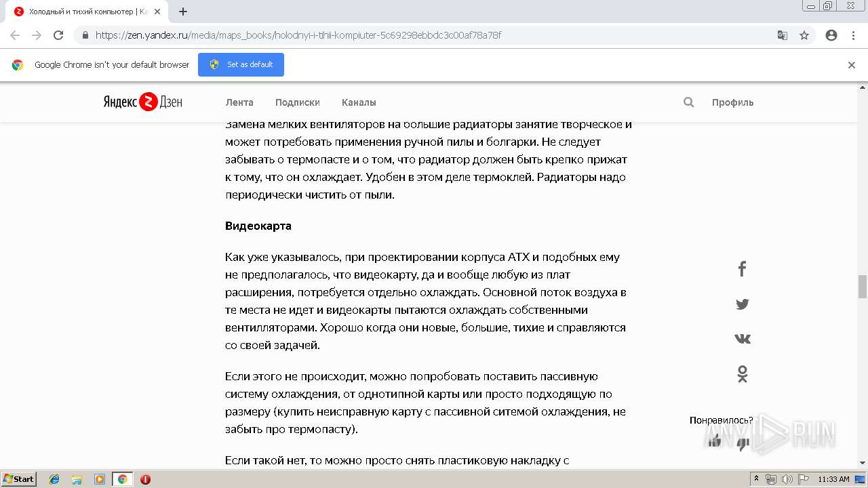The height and width of the screenshot is (488, 868).
Task: Click scroll-down arrow of page scrollbar
Action: (x=863, y=463)
